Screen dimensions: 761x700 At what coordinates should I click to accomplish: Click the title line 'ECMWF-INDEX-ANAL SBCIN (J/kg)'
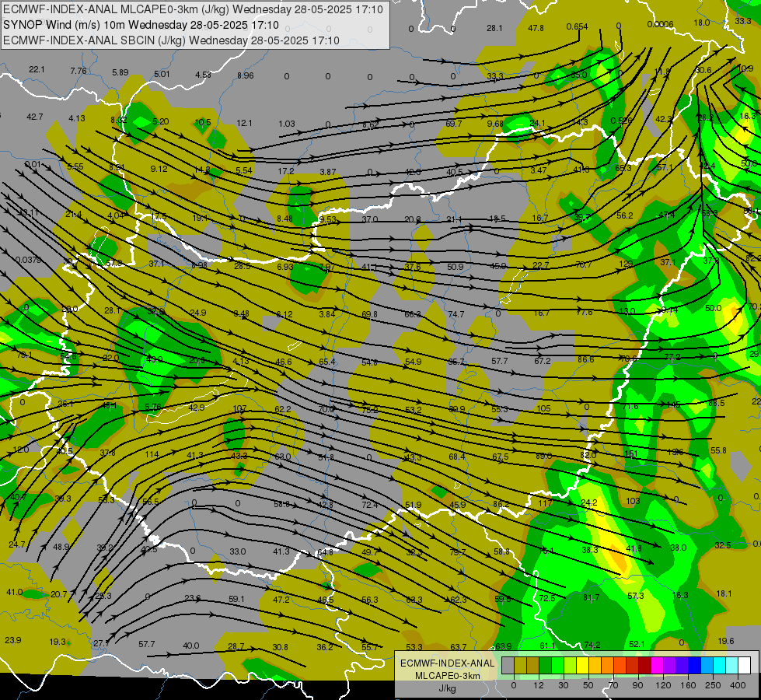coord(95,40)
